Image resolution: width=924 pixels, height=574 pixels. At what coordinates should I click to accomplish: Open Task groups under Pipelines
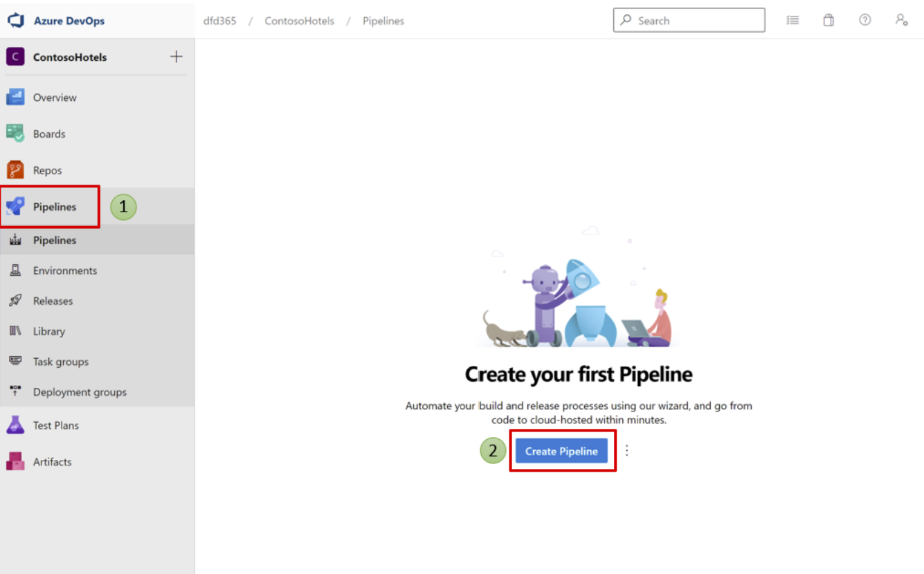click(x=97, y=362)
